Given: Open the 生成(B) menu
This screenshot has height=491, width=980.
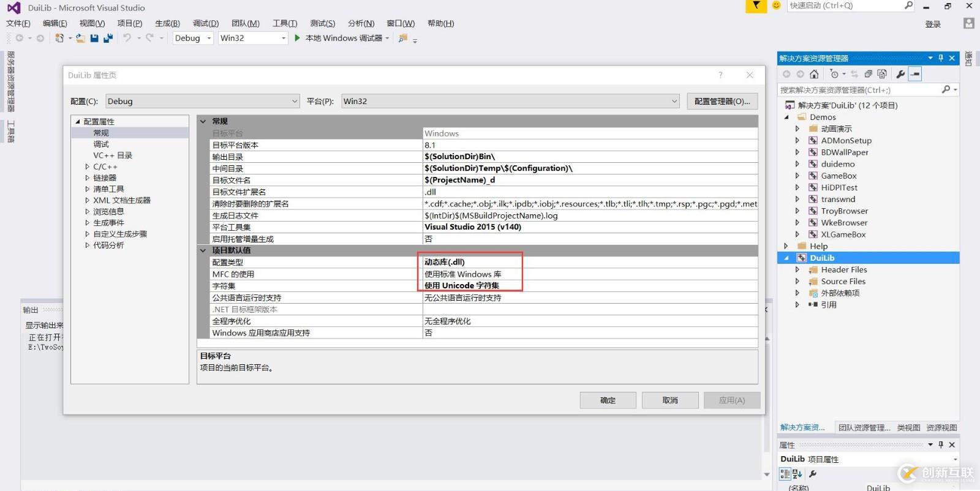Looking at the screenshot, I should (x=167, y=23).
